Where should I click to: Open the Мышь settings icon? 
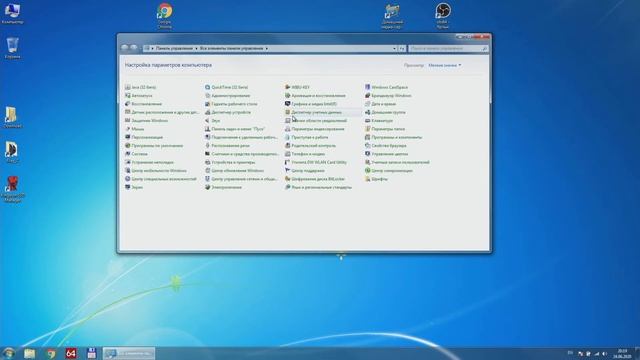tap(128, 129)
